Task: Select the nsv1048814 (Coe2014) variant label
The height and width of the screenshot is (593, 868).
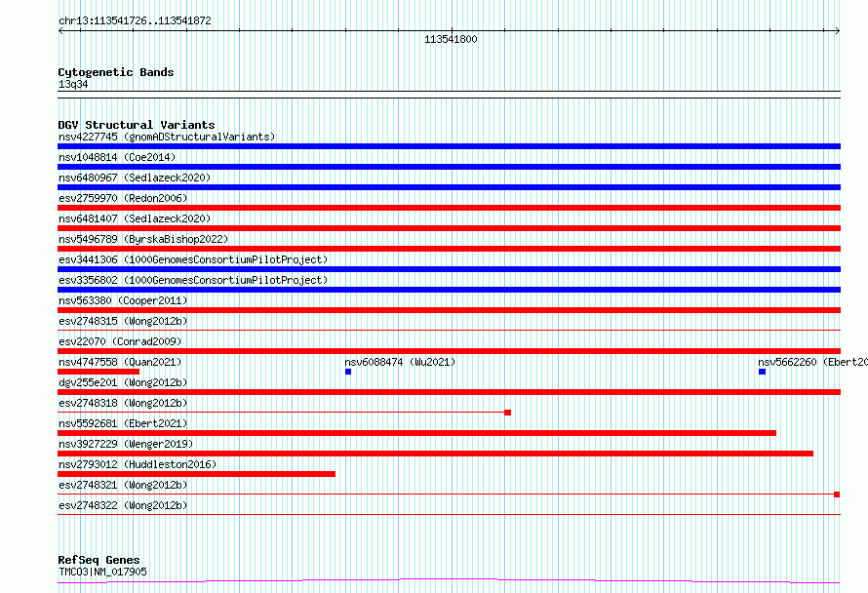Action: click(117, 157)
